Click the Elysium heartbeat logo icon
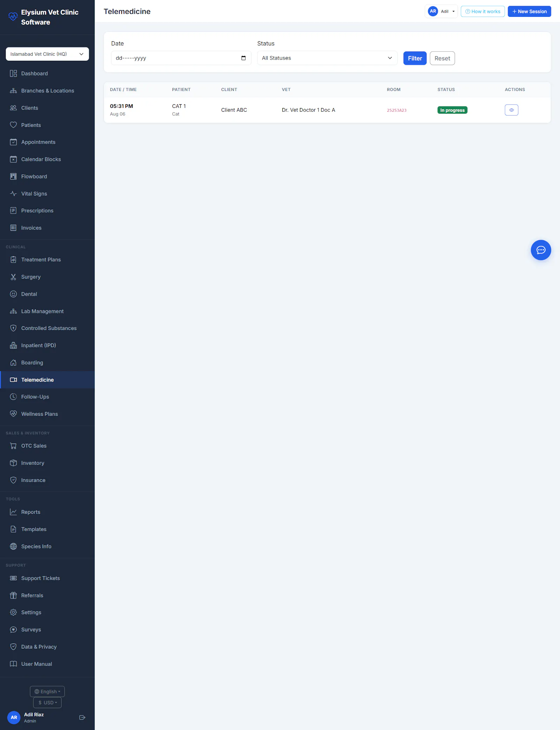560x730 pixels. [x=13, y=16]
